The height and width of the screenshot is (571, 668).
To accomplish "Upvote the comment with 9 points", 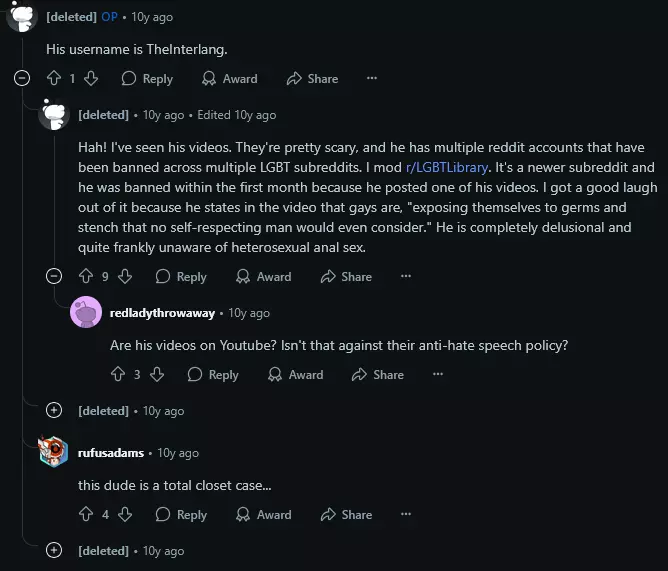I will tap(86, 276).
